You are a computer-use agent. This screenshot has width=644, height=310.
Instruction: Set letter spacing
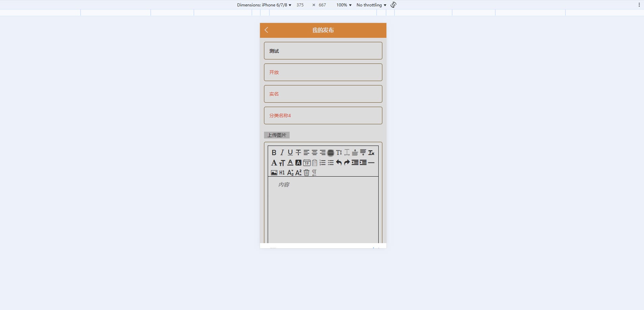point(347,153)
